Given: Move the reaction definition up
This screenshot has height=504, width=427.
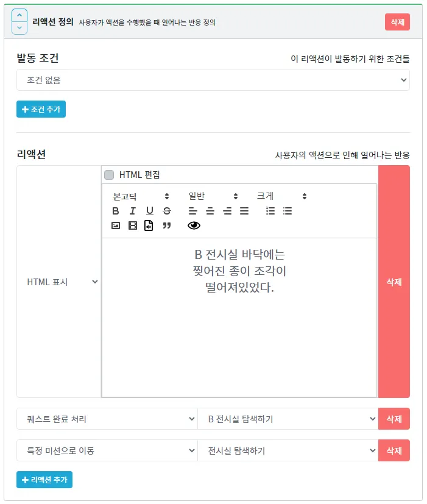Looking at the screenshot, I should pos(19,15).
